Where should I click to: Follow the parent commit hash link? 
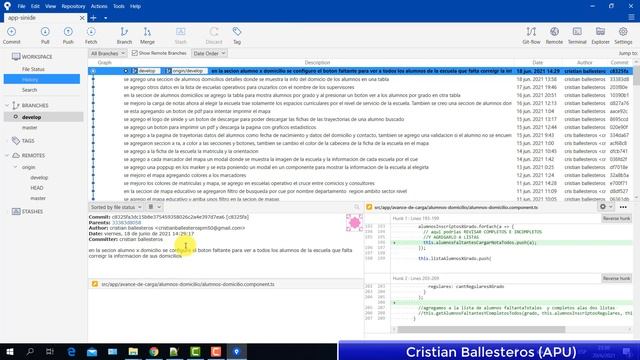127,222
